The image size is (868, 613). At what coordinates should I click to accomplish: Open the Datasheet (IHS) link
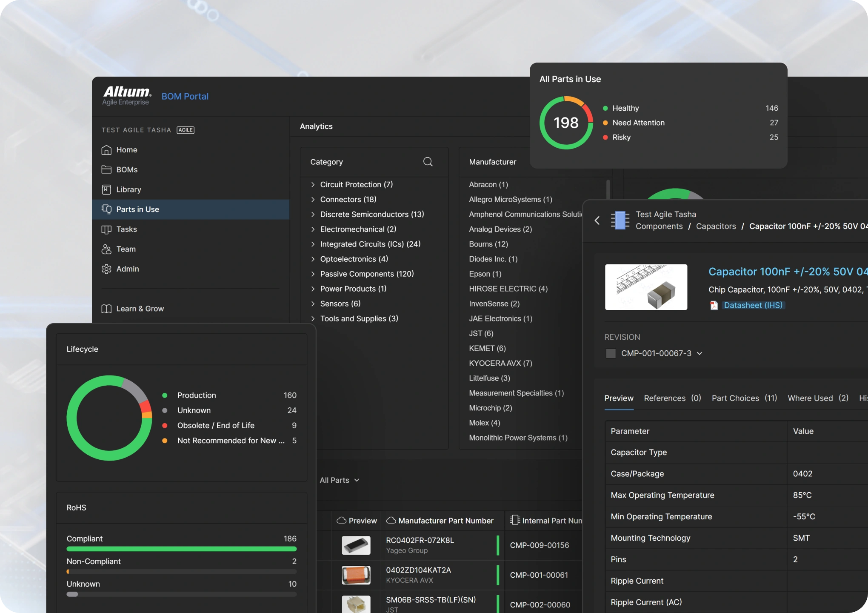(753, 305)
